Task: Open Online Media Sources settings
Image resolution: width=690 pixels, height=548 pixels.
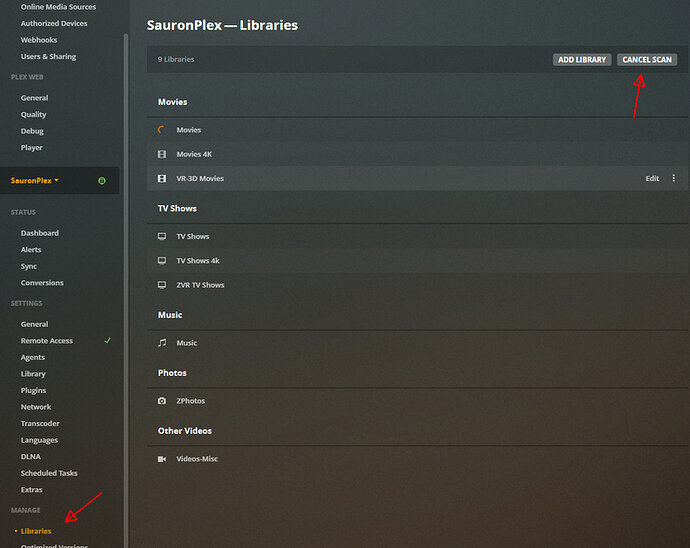Action: coord(58,7)
